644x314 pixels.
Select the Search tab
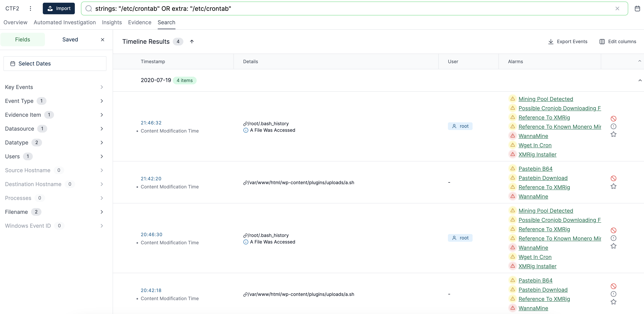(166, 23)
